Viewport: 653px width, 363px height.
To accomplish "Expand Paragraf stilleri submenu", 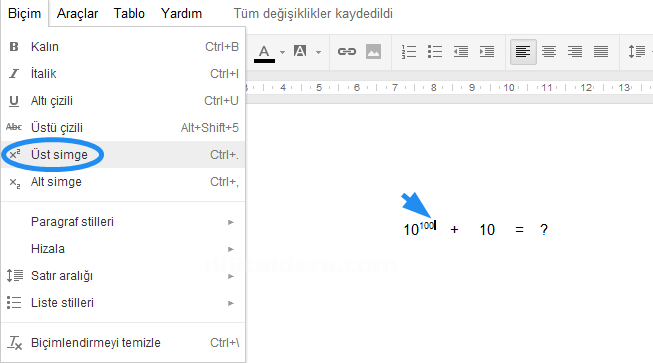I will click(x=123, y=222).
